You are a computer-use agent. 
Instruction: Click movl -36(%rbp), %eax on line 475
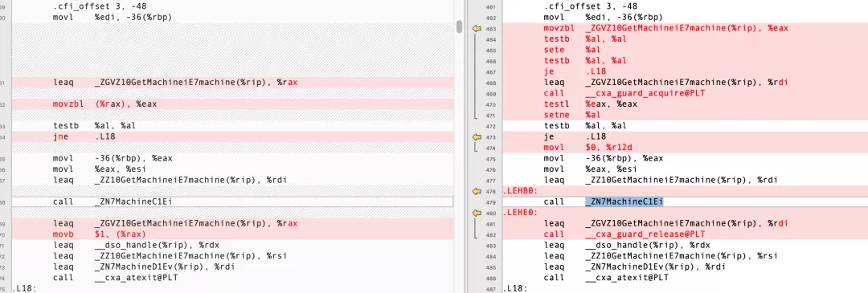[x=603, y=158]
